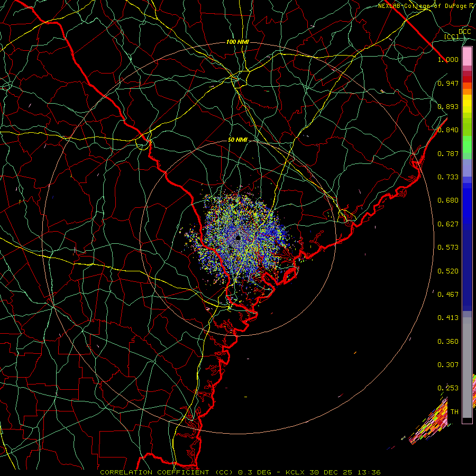
Task: Click the 1.000 value on the scale
Action: (448, 59)
